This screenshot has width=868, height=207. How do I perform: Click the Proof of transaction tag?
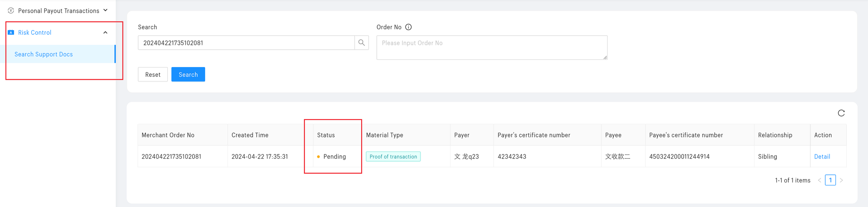[393, 157]
